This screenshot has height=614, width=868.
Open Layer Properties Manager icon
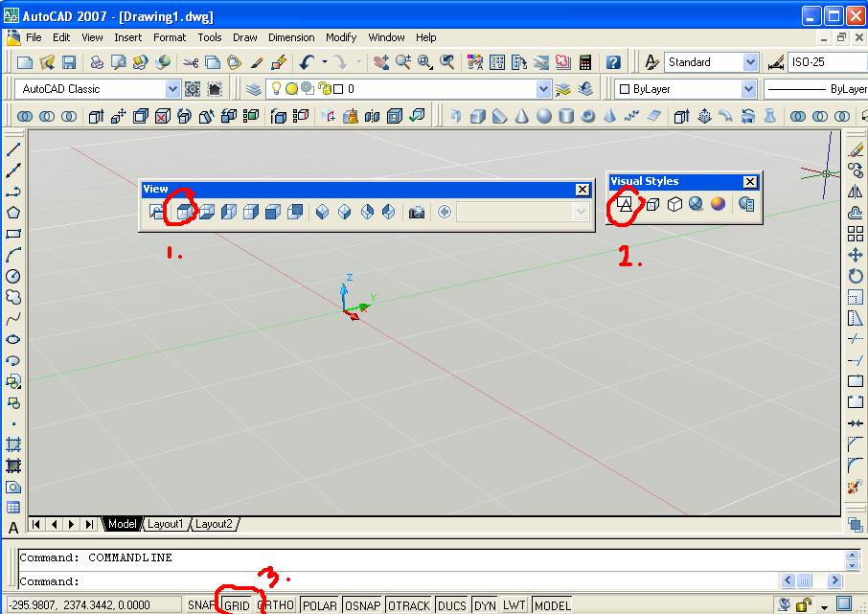coord(253,88)
